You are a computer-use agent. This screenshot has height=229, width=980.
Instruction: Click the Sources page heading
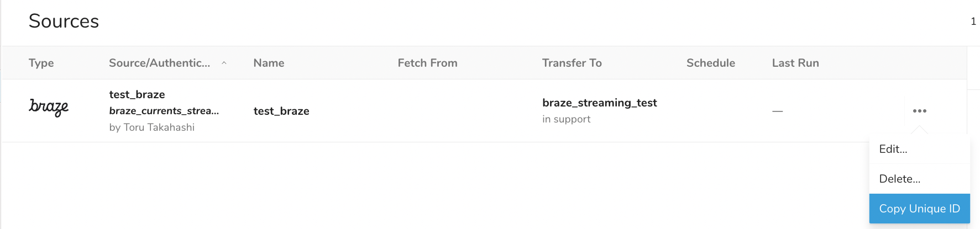64,21
